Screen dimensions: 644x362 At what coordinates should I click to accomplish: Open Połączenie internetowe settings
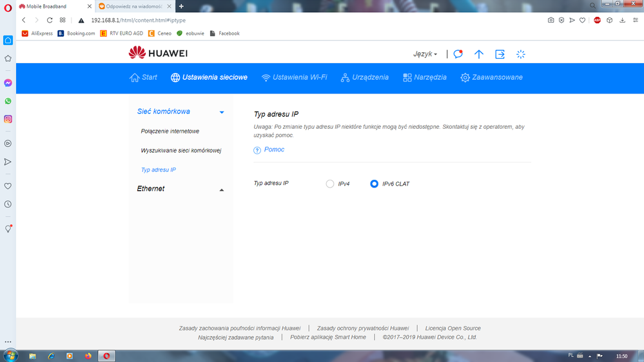pyautogui.click(x=170, y=131)
